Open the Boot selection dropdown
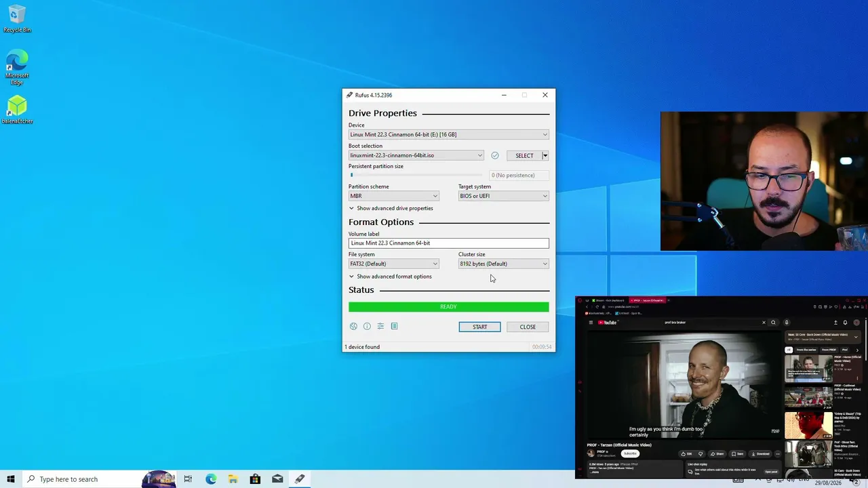The height and width of the screenshot is (488, 868). pos(416,155)
